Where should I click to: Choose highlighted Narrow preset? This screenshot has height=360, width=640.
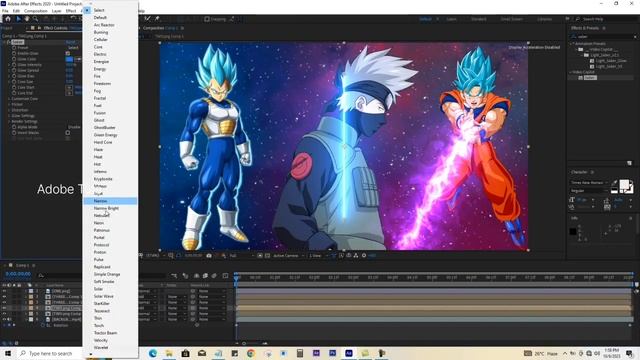[110, 201]
